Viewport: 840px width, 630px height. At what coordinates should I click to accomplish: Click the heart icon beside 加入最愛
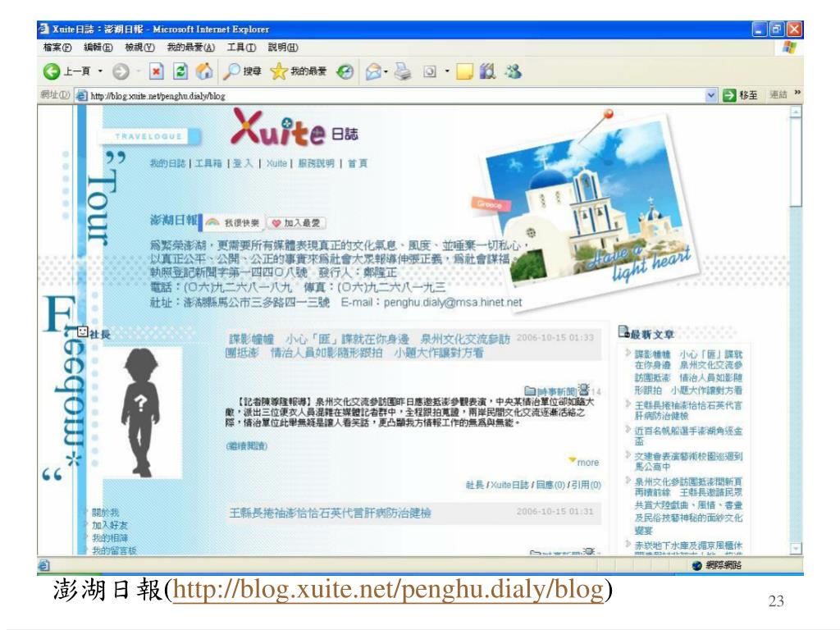click(276, 223)
